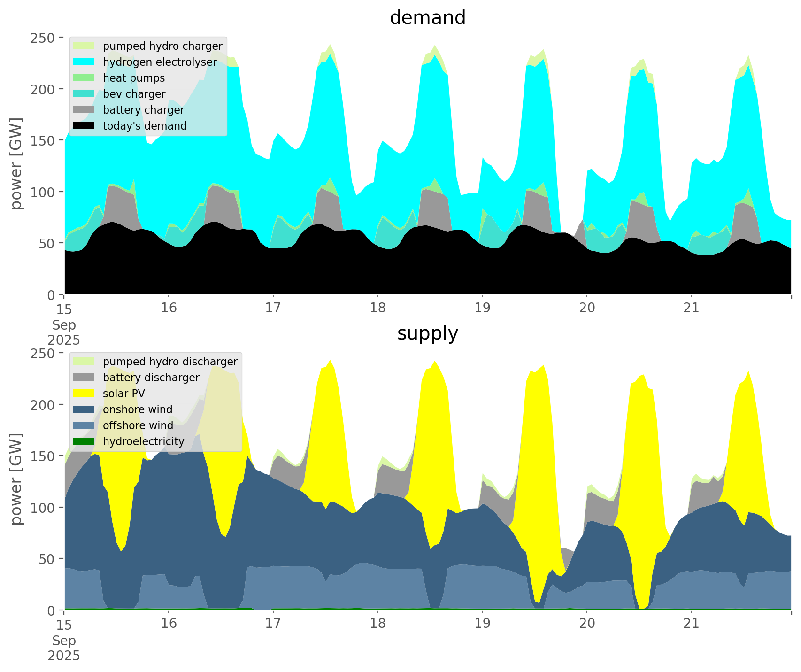Select the onshore wind legend swatch
801x672 pixels.
[x=85, y=409]
